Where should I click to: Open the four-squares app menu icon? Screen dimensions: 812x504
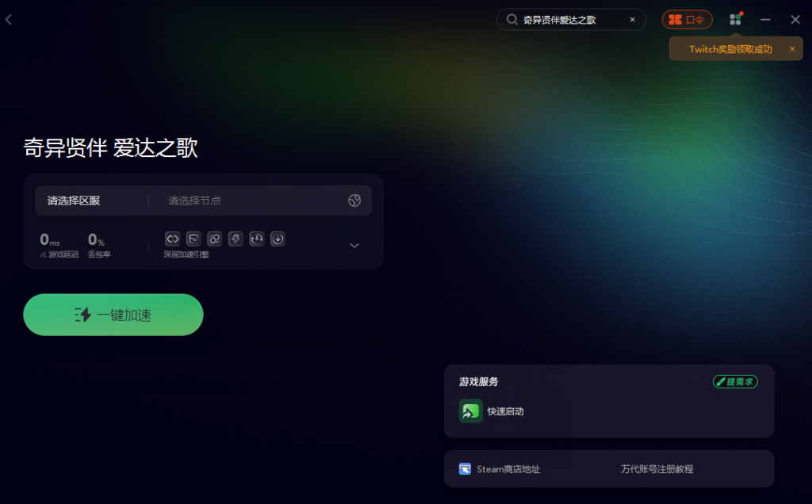(x=735, y=20)
